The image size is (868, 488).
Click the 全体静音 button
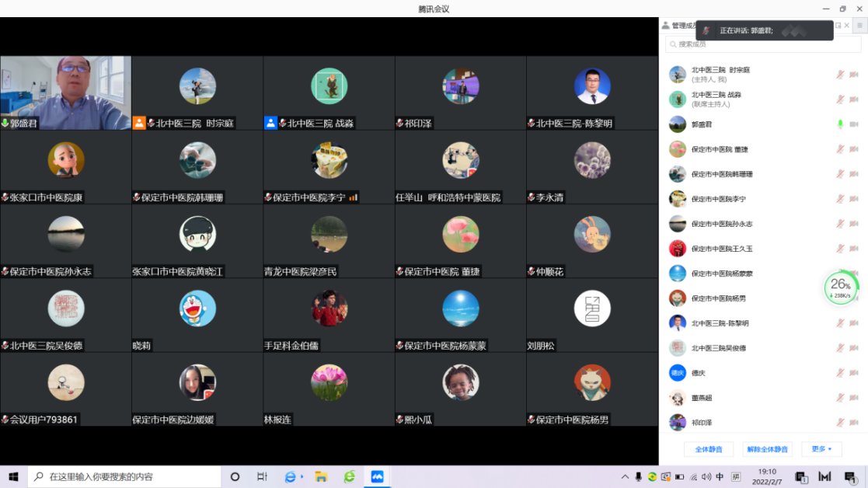coord(708,449)
